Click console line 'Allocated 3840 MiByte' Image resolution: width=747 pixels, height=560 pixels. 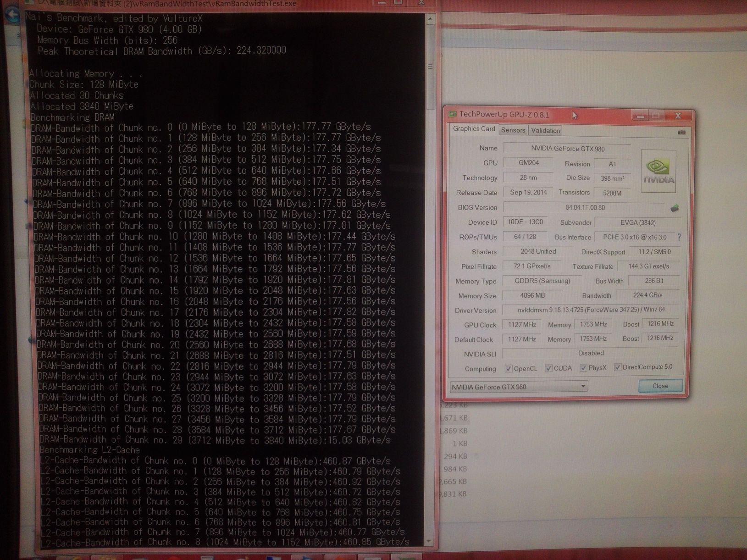[x=82, y=106]
